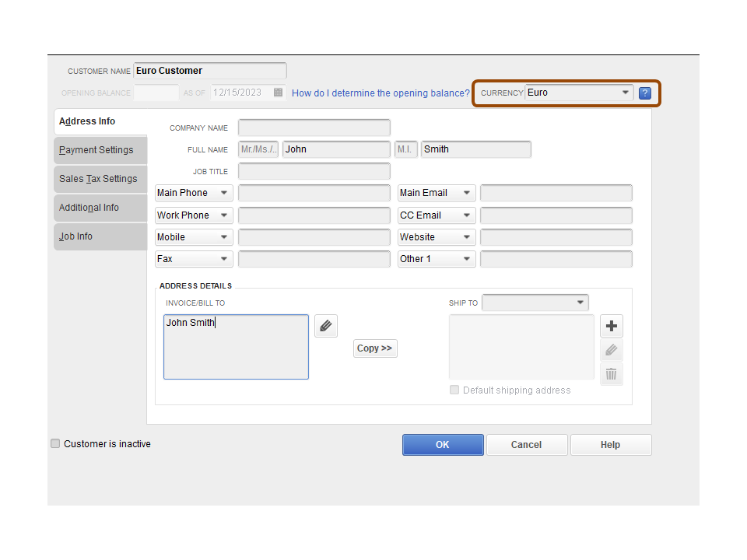The image size is (747, 560).
Task: Click the CC Email address field
Action: pos(556,215)
